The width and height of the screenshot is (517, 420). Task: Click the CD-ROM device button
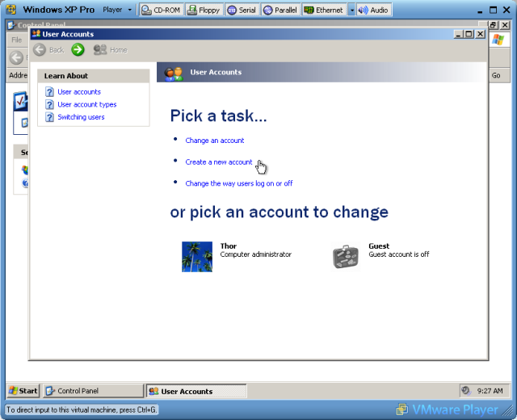161,10
